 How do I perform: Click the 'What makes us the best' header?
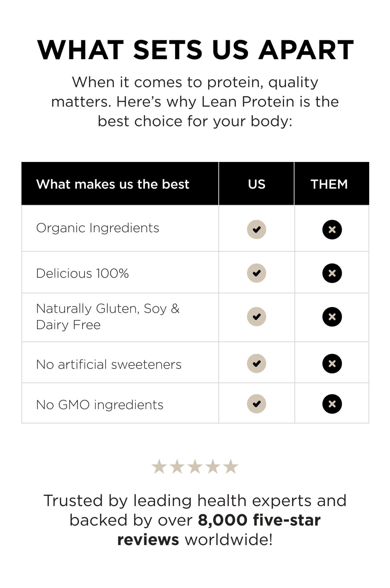click(x=113, y=184)
